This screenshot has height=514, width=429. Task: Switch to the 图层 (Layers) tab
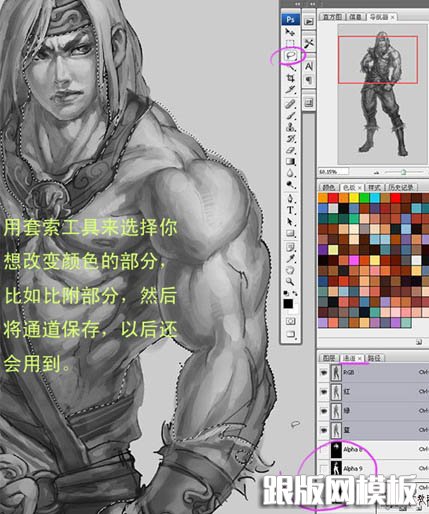pyautogui.click(x=329, y=358)
